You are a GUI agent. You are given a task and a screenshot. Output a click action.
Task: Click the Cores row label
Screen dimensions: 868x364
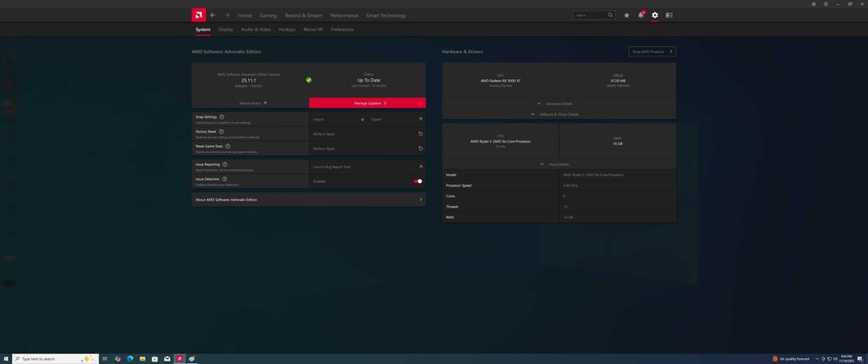point(450,196)
